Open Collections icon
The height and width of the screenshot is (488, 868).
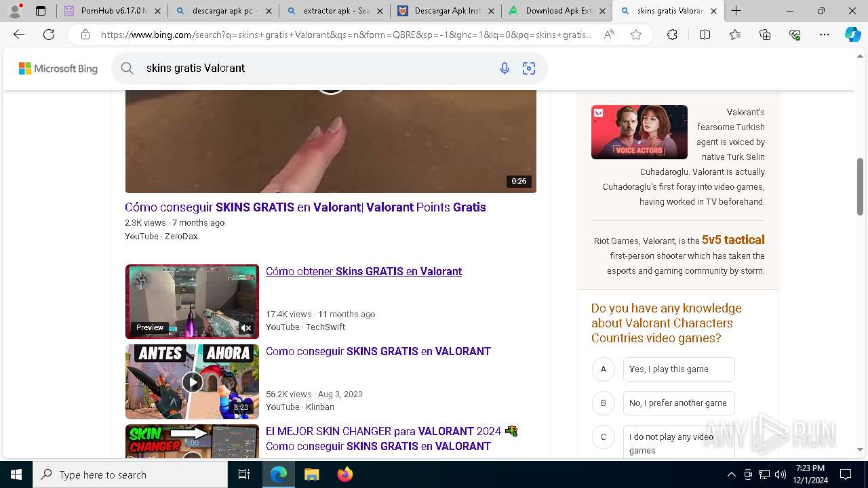[x=765, y=35]
